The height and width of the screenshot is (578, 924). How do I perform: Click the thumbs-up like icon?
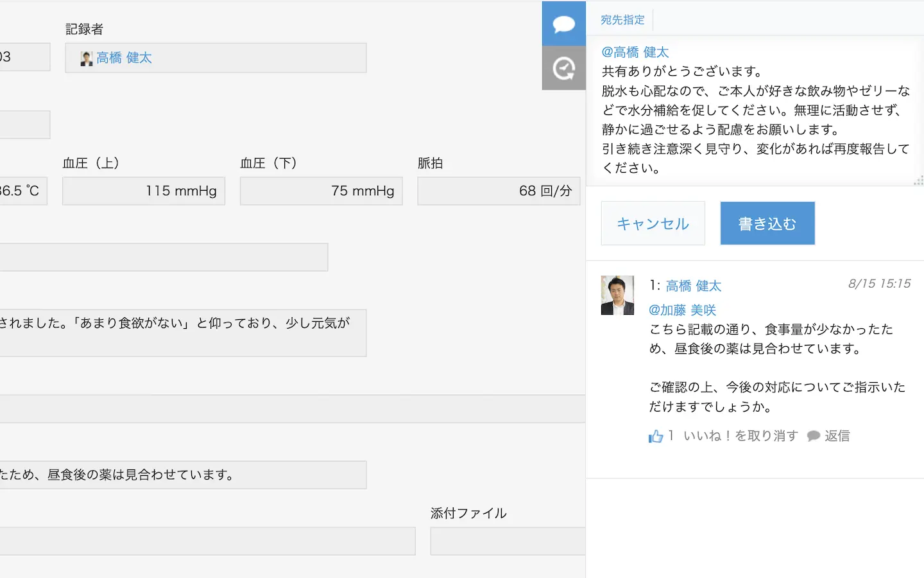655,436
